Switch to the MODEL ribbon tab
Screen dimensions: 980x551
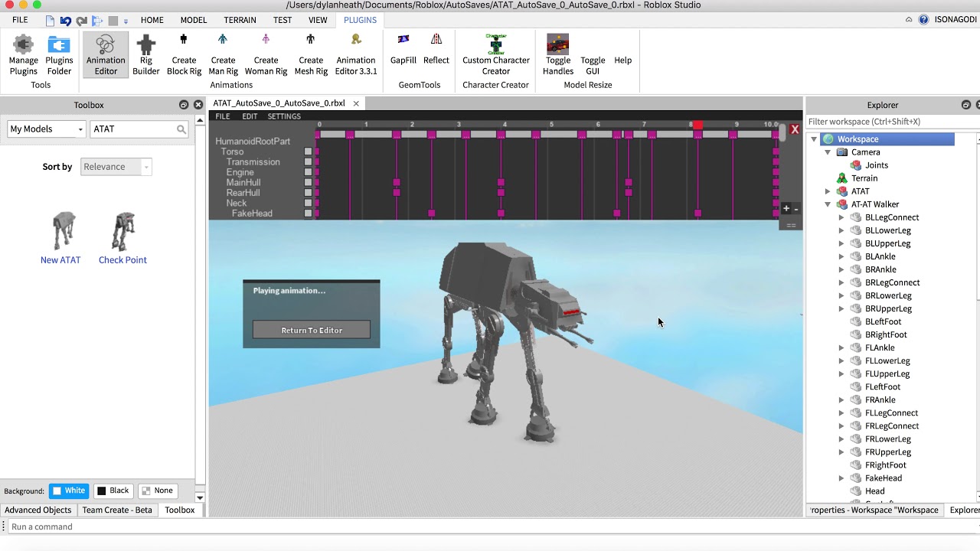pos(194,20)
